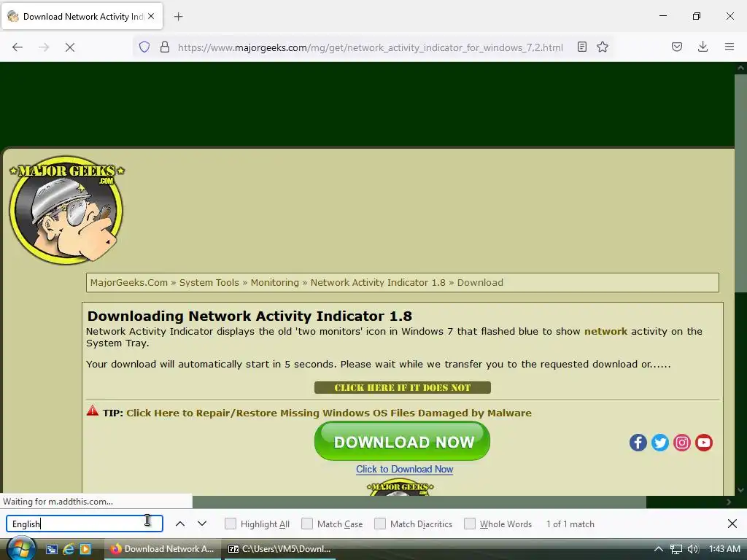Open the volume speaker tray icon
The image size is (747, 560).
(x=693, y=549)
